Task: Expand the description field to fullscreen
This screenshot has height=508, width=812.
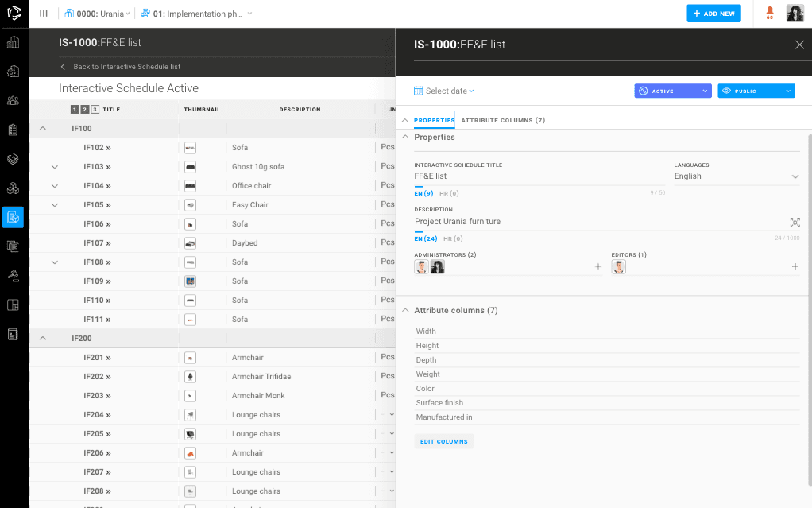Action: [795, 223]
